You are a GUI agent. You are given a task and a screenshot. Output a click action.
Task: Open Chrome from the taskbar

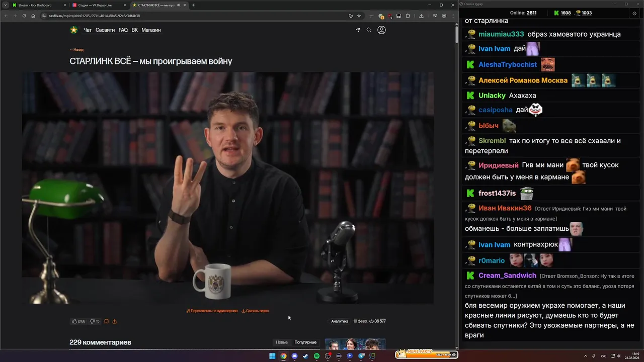pos(283,356)
